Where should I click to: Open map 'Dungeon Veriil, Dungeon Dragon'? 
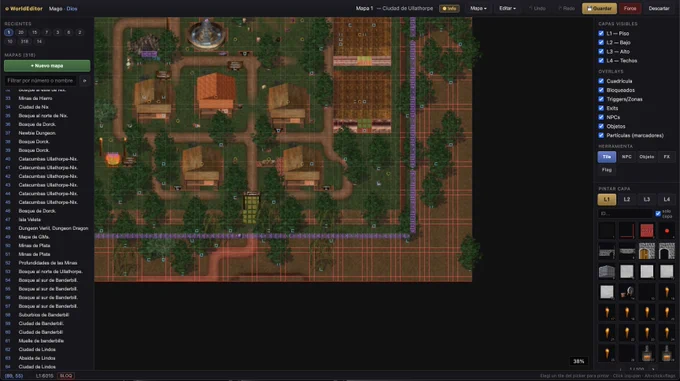pyautogui.click(x=47, y=228)
